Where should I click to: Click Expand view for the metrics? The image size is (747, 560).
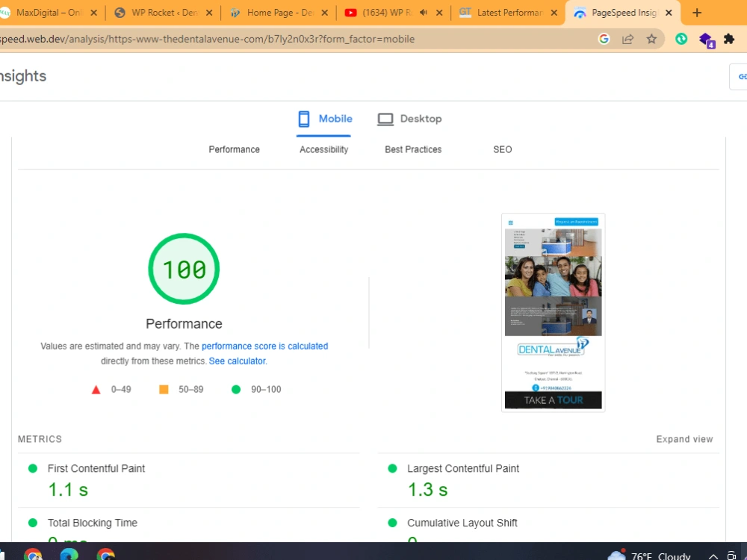coord(684,439)
